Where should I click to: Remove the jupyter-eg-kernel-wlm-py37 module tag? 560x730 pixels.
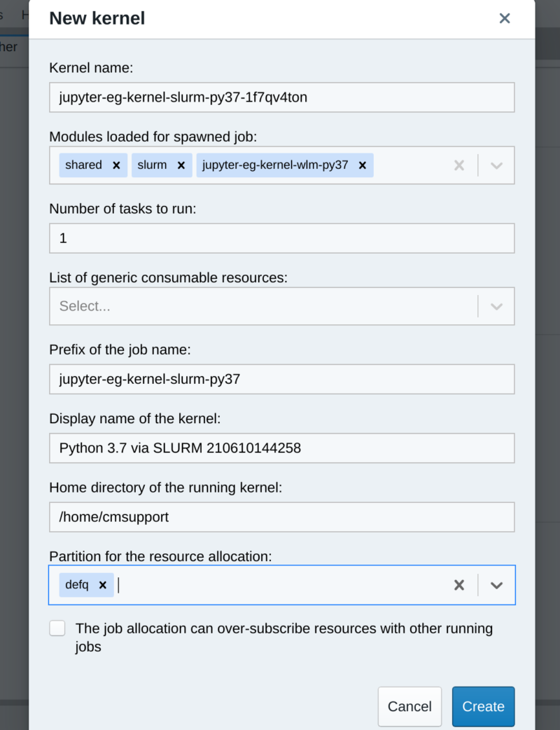coord(362,165)
